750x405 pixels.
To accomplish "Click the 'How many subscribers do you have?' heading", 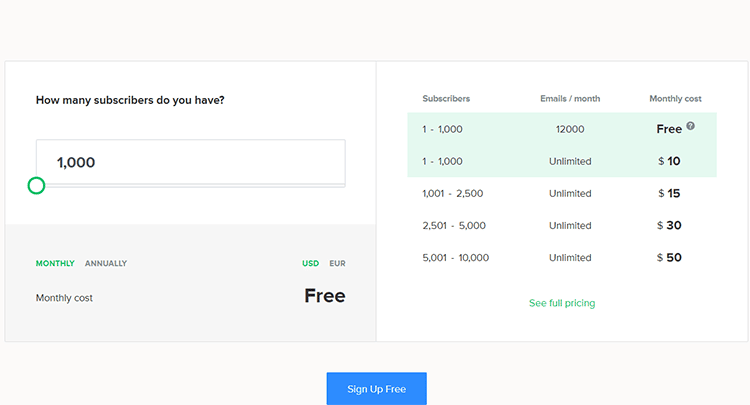I will pos(130,100).
